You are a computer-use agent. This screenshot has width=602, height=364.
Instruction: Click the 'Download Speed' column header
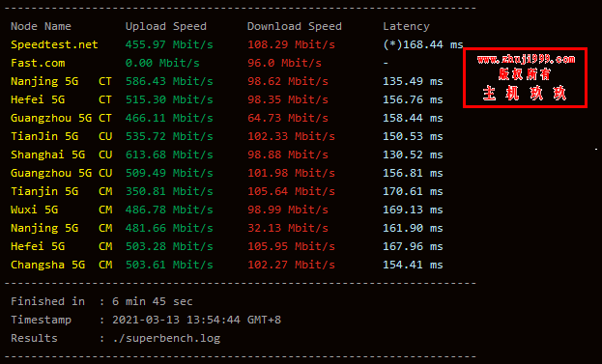294,26
